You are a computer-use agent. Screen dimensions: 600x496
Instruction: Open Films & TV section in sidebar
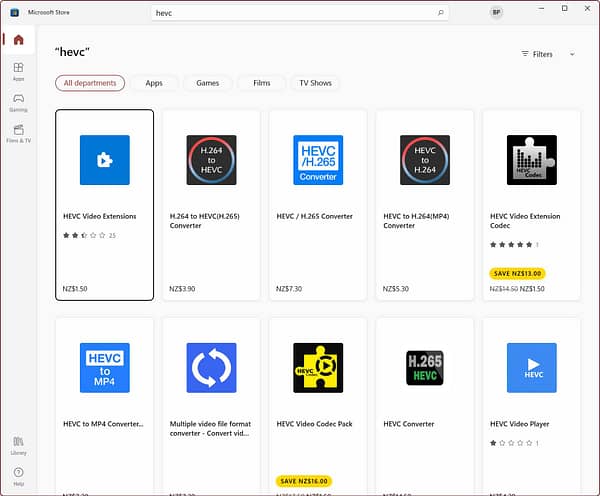tap(18, 134)
